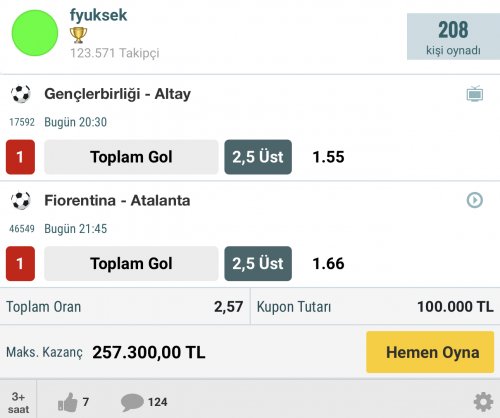Viewport: 500px width, 418px height.
Task: Tap the 3+ saat time label
Action: [18, 403]
